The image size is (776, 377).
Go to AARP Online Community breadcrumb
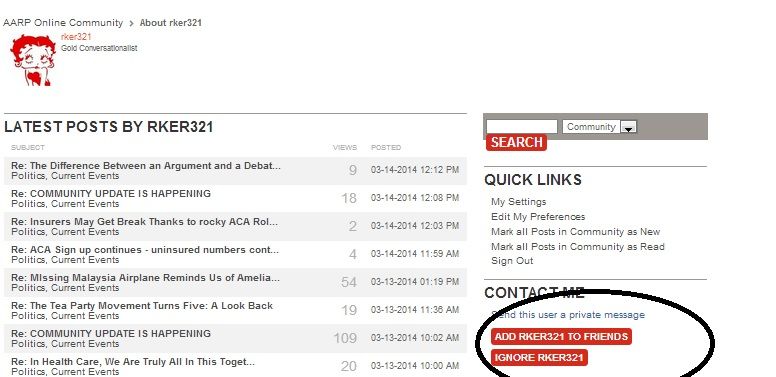[x=63, y=23]
